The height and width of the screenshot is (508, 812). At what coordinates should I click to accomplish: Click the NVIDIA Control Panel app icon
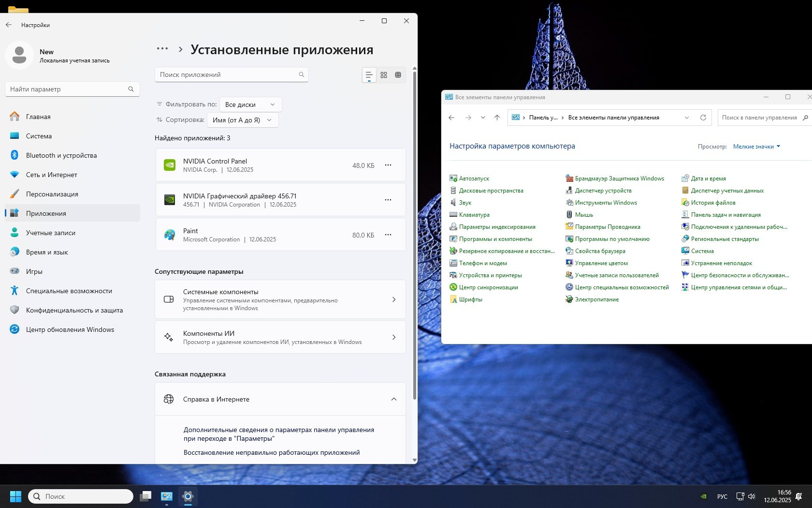[170, 165]
